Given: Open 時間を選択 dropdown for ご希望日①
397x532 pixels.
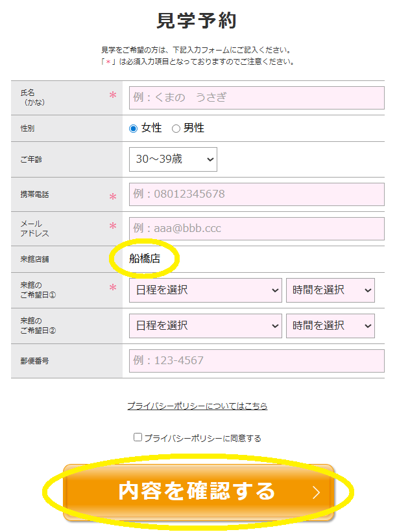Looking at the screenshot, I should tap(330, 290).
